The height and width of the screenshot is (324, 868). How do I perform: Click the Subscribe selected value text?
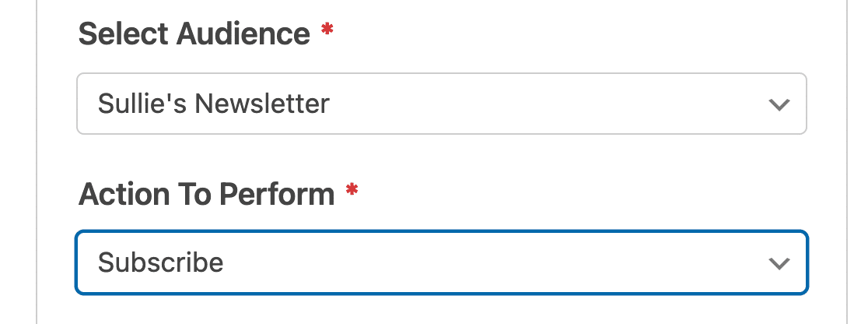161,262
